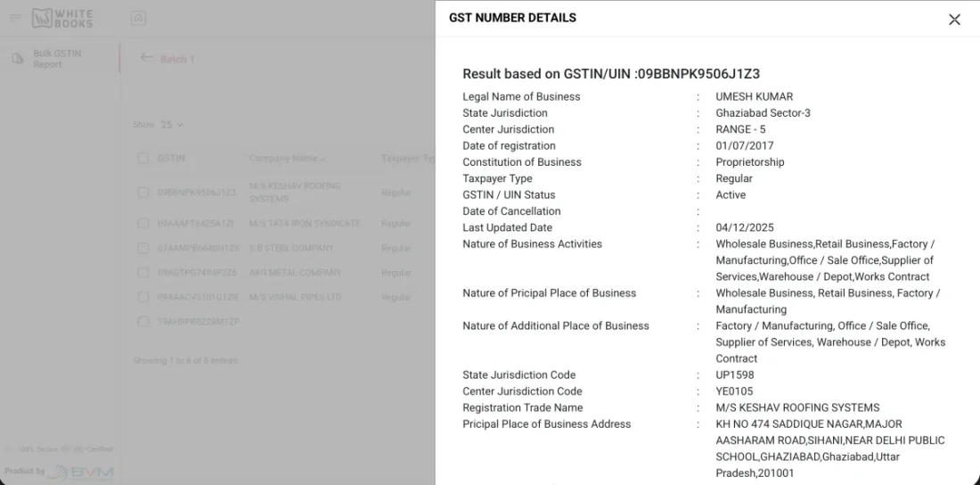
Task: Click the Registration Trade Name label
Action: (x=522, y=407)
